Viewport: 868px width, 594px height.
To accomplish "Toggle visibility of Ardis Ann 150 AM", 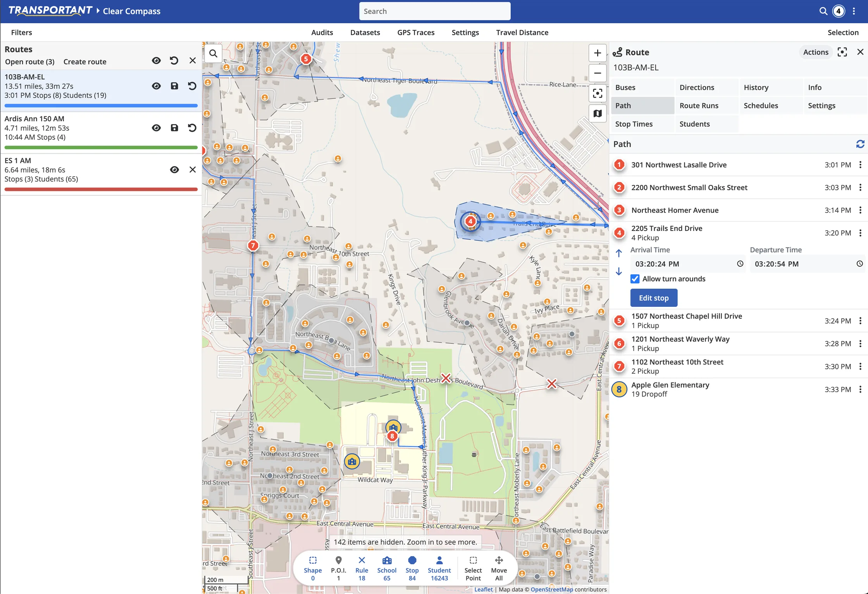I will 156,128.
